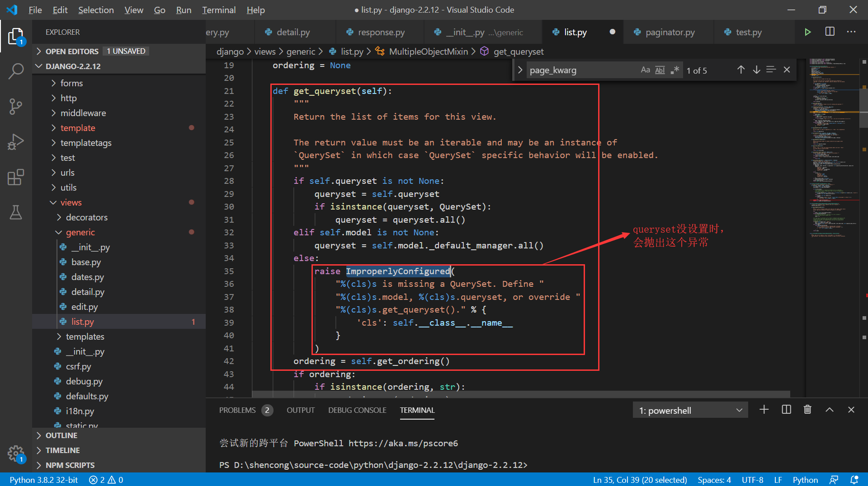Show the PROBLEMS panel tab

point(245,410)
